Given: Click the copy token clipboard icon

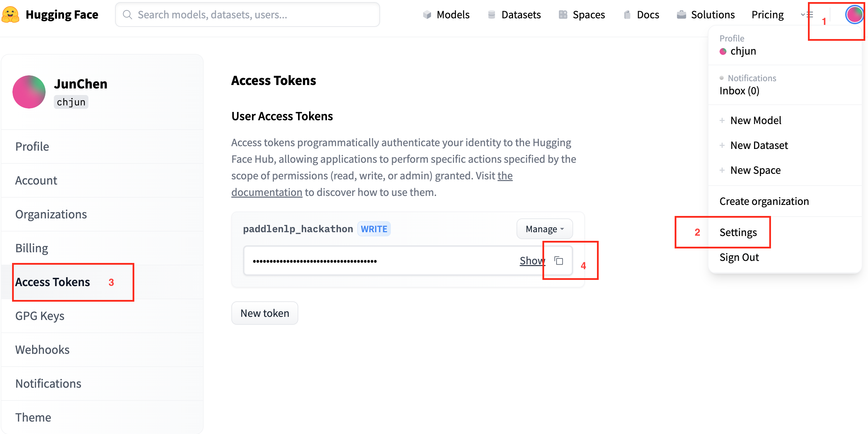Looking at the screenshot, I should [560, 261].
